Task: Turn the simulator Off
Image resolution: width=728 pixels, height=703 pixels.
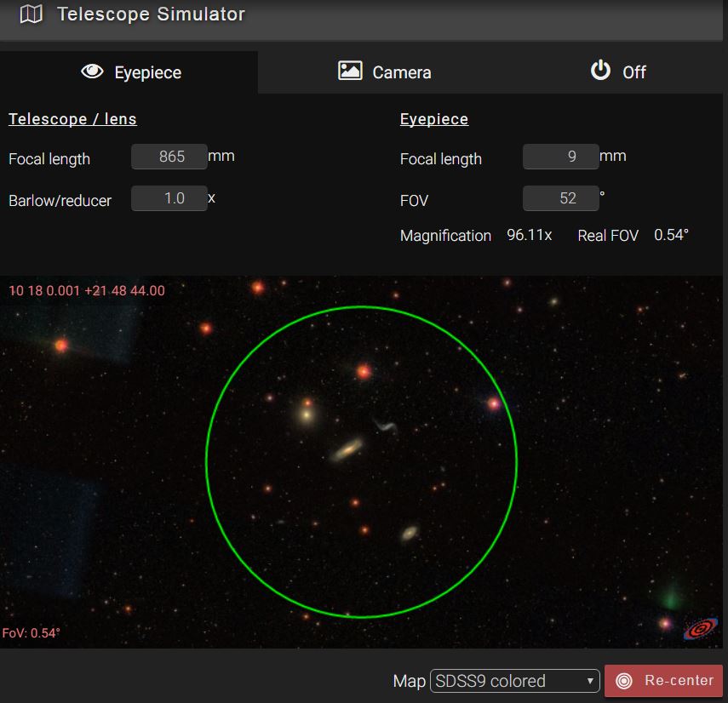Action: pos(617,72)
